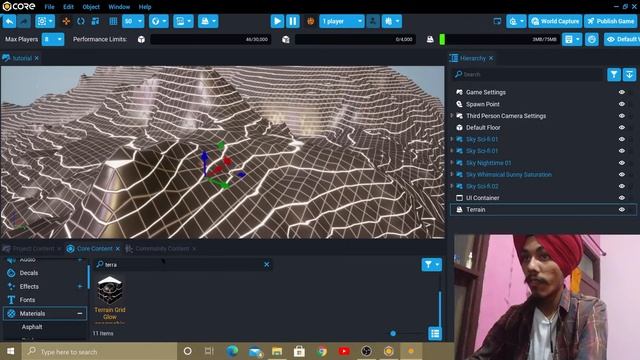Screen dimensions: 640x360
Task: Pause preview with the Pause button
Action: (x=293, y=21)
